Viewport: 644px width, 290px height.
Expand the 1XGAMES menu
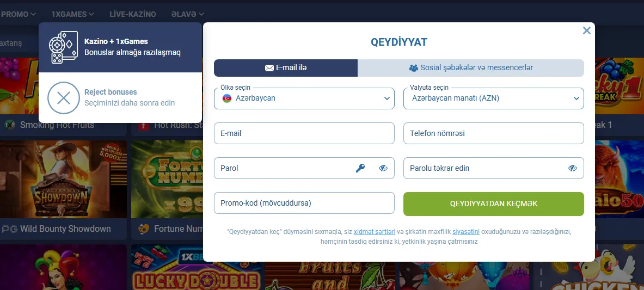[x=73, y=14]
